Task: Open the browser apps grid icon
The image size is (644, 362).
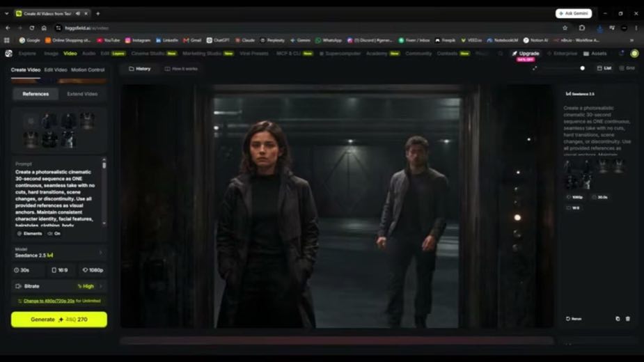Action: 6,40
